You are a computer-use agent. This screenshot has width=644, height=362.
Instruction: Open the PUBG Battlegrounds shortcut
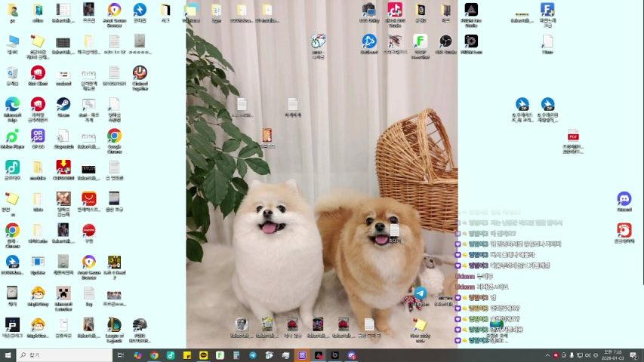coord(140,324)
